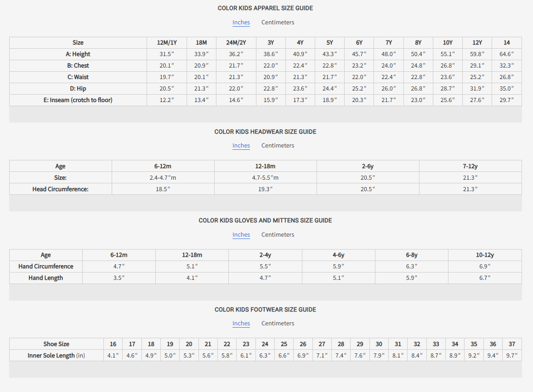Select Inches in gloves and mittens guide

(241, 235)
